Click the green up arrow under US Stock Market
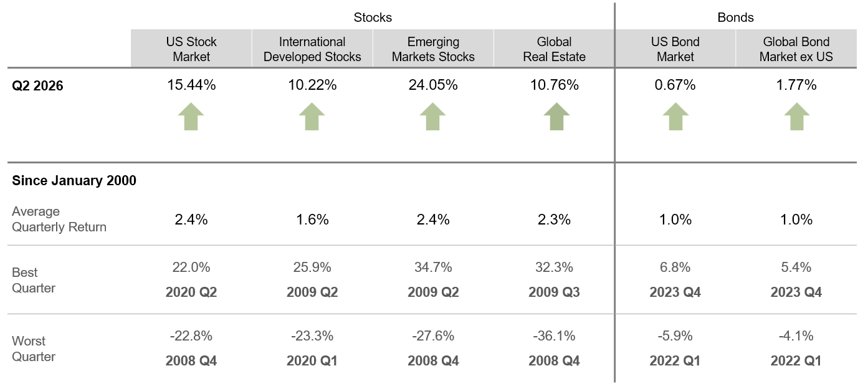Viewport: 868px width, 391px height. coord(191,117)
